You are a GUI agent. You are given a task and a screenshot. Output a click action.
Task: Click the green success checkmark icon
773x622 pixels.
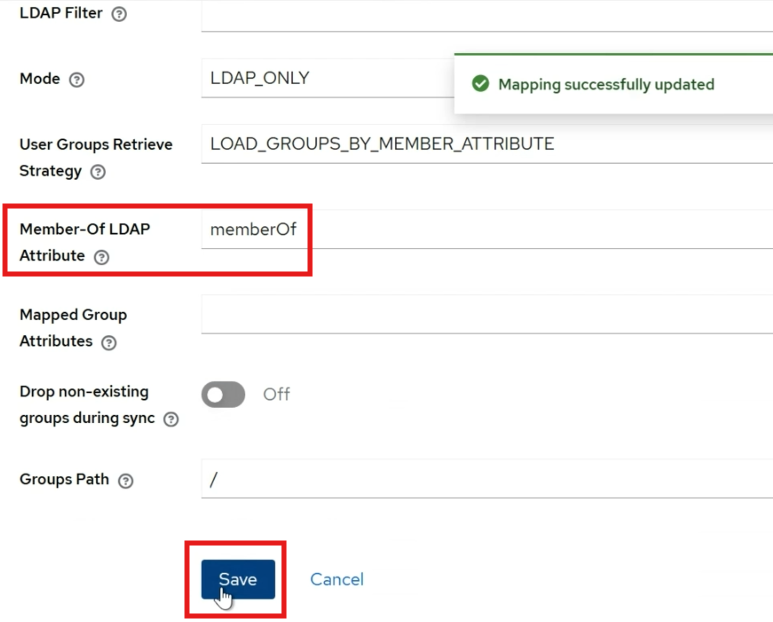480,84
